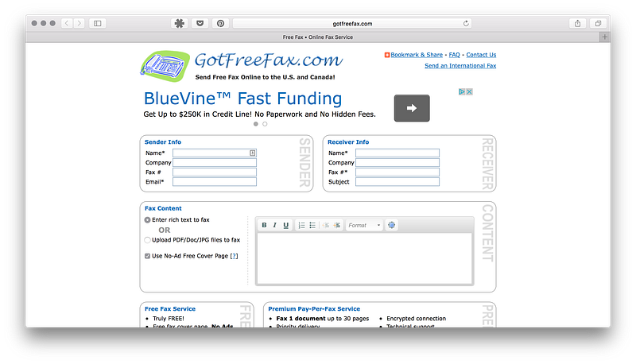636x364 pixels.
Task: Click the Fax Content heading
Action: [163, 208]
